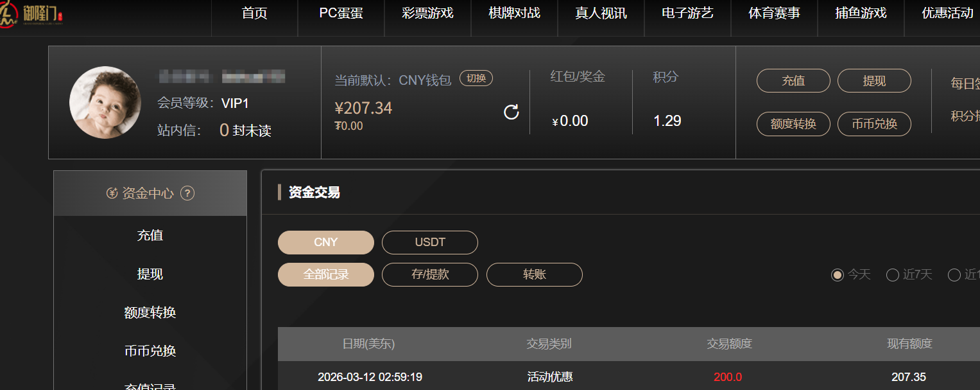Click the 币币兑换 button in account header
Screen dimensions: 980x390
(x=874, y=124)
